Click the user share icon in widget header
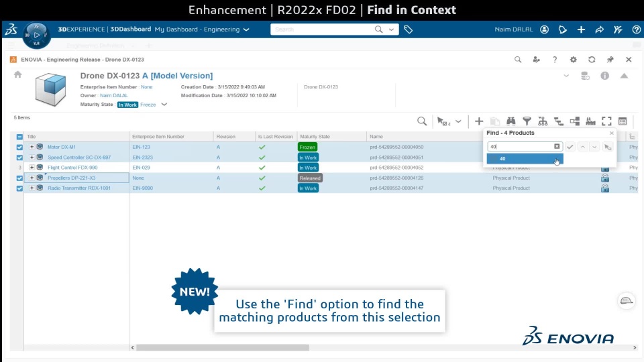 [x=537, y=60]
